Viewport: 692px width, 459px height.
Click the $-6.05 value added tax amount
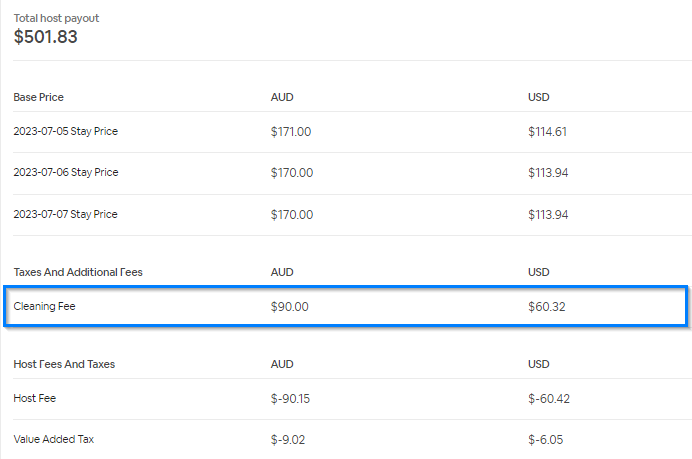pos(546,439)
